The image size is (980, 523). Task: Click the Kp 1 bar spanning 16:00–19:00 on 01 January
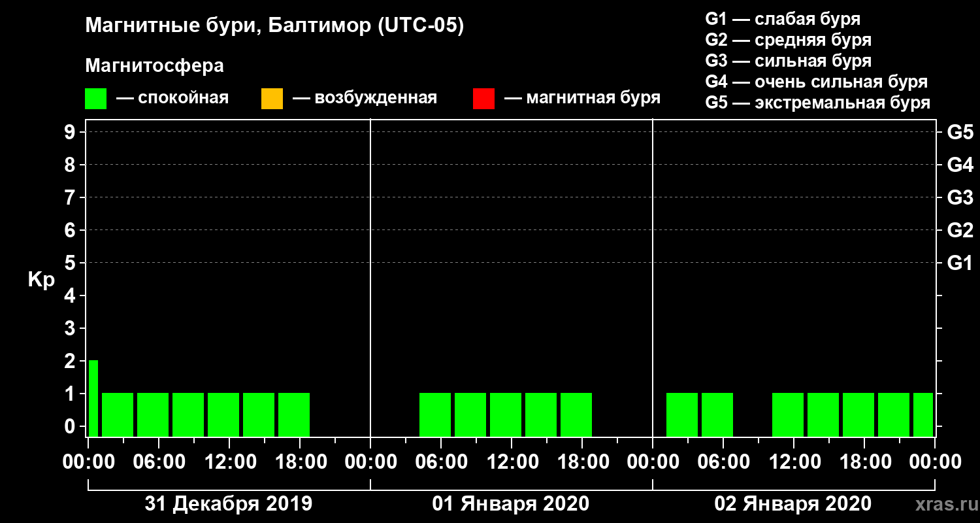tap(576, 414)
